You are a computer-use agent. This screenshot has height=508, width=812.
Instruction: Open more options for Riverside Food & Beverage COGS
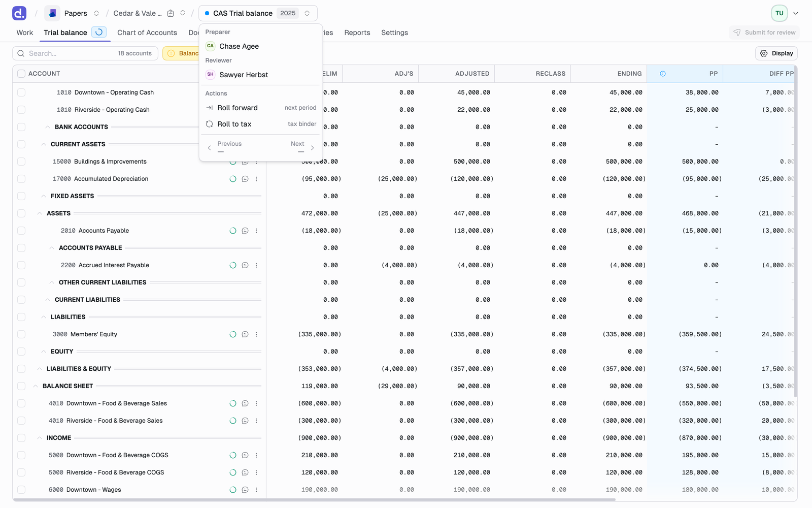(x=256, y=472)
